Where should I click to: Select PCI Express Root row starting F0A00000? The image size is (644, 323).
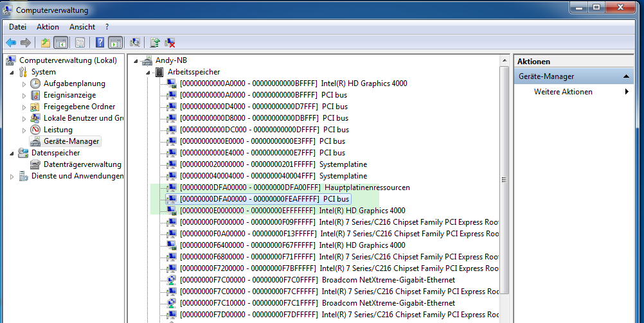(x=339, y=234)
